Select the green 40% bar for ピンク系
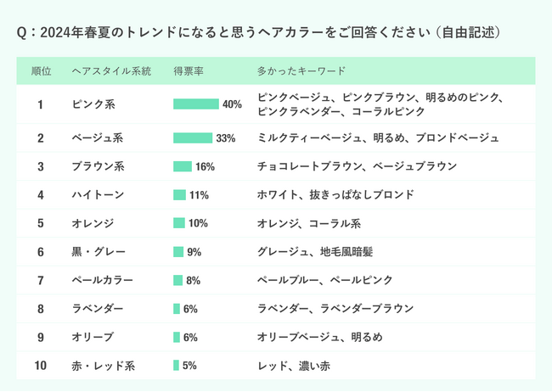The width and height of the screenshot is (552, 392). click(196, 104)
